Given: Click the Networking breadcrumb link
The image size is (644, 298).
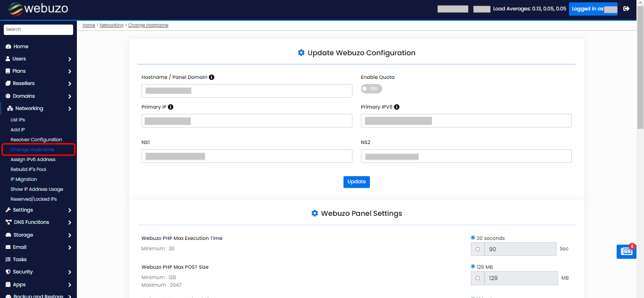Looking at the screenshot, I should 111,25.
